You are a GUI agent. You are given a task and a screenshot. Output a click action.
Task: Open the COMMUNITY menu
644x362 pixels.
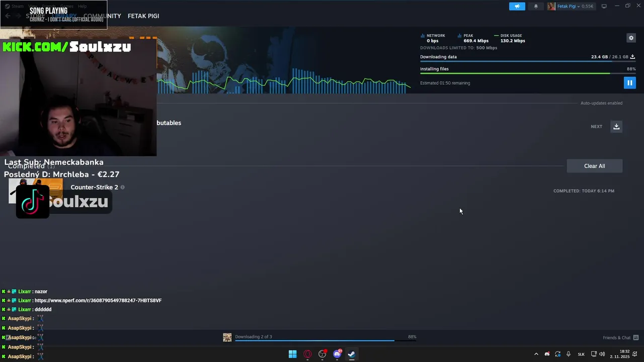point(102,16)
